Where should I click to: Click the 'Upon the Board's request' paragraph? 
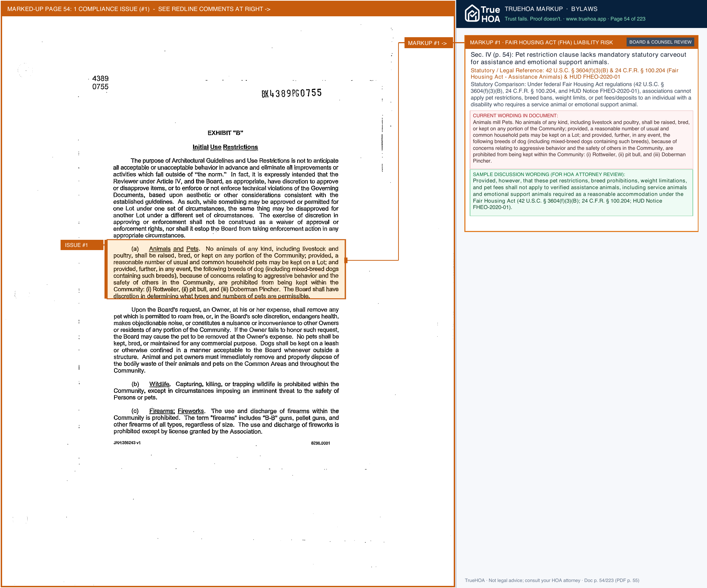(226, 340)
